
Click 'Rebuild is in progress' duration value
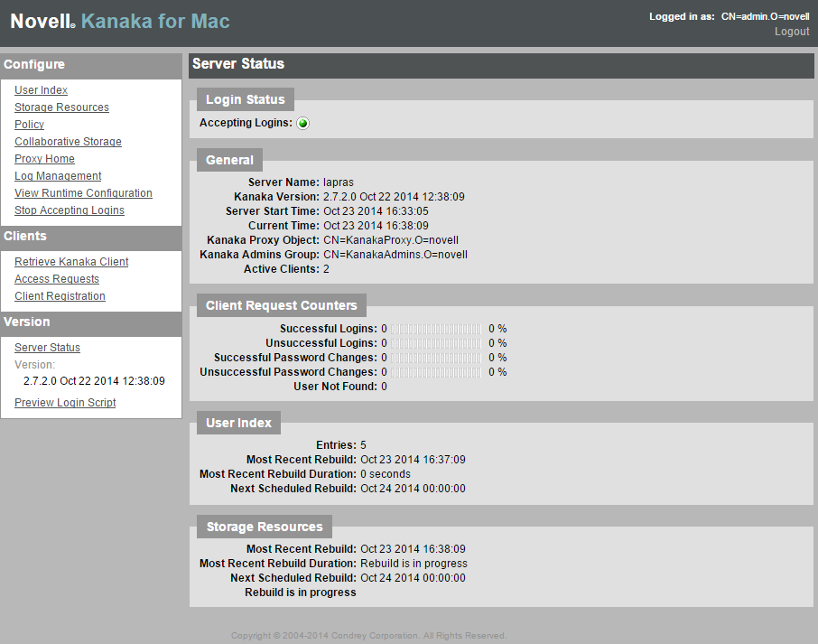click(414, 564)
